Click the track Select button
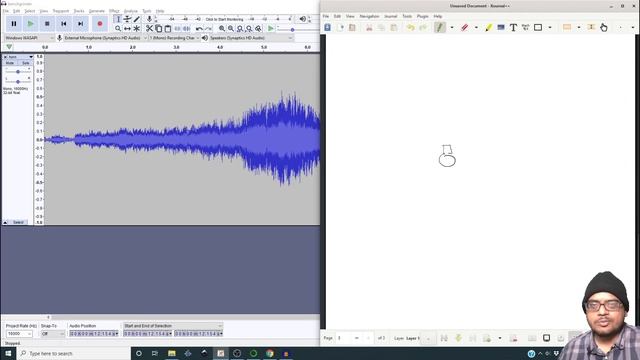 (x=19, y=222)
